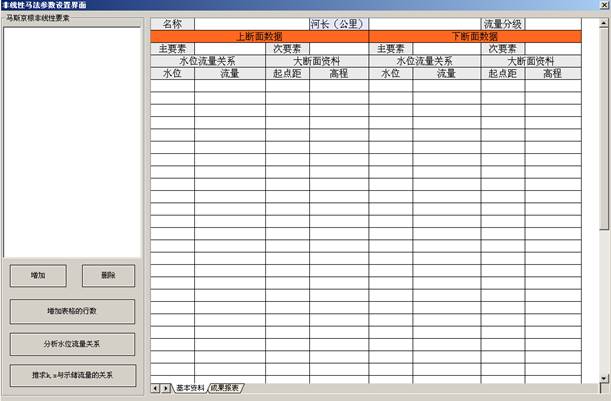Click the orange 下断面数据 header cell

coord(475,36)
